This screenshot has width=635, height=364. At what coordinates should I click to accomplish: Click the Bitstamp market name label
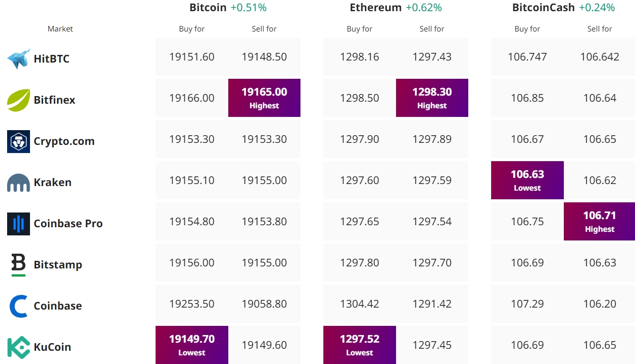[x=58, y=265]
